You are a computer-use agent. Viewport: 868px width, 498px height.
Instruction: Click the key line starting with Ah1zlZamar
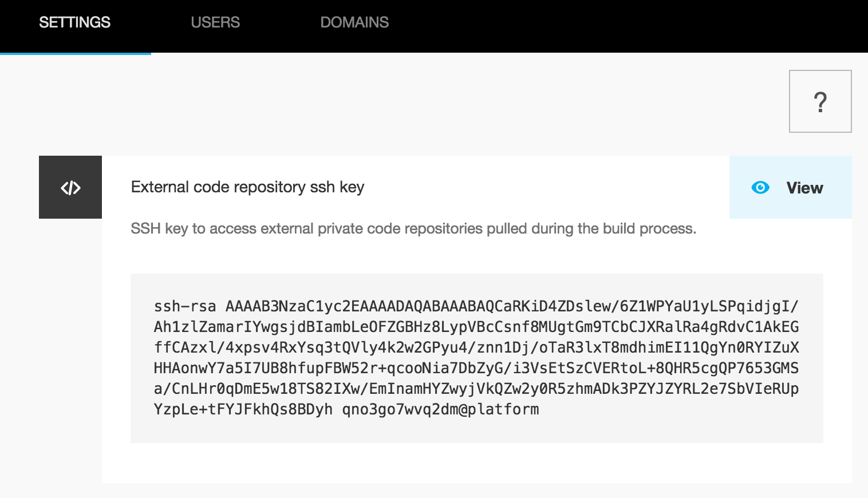coord(476,327)
